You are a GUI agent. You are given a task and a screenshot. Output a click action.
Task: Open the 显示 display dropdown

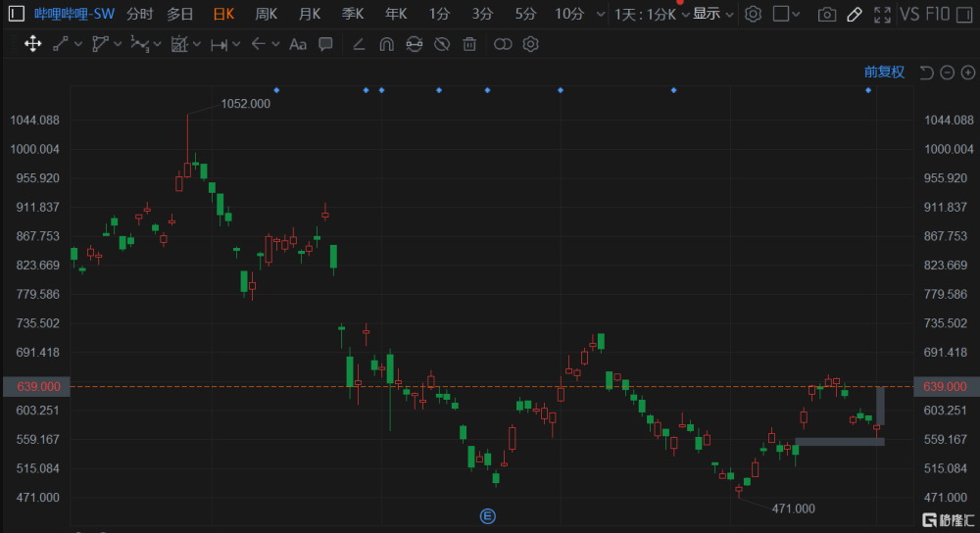pyautogui.click(x=712, y=14)
